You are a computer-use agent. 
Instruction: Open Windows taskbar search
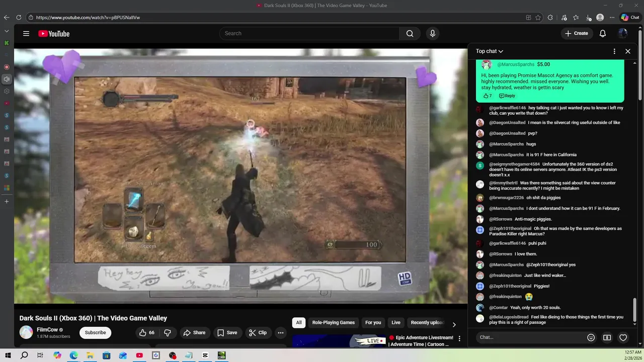(24, 355)
